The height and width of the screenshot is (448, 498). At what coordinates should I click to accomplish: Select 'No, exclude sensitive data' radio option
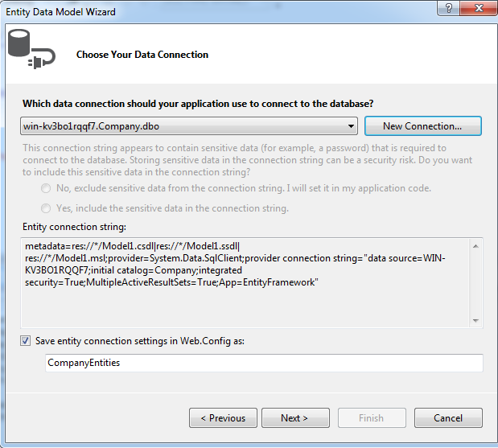tap(46, 188)
